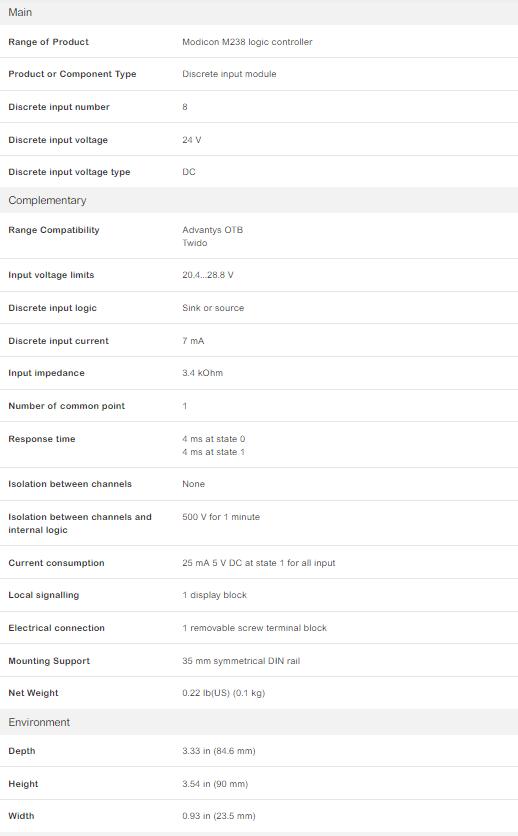This screenshot has height=836, width=518.
Task: Select the DC voltage type value
Action: [x=189, y=172]
